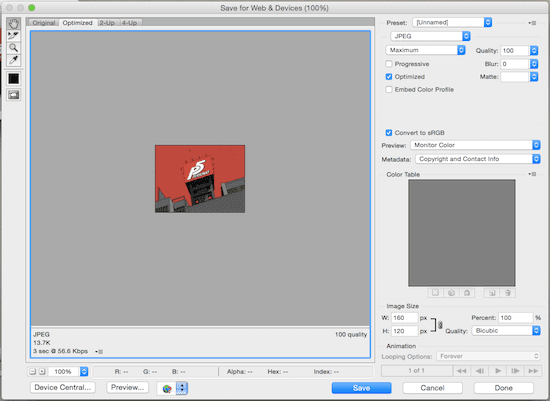Preview in browser icon
550x401 pixels.
tap(167, 388)
